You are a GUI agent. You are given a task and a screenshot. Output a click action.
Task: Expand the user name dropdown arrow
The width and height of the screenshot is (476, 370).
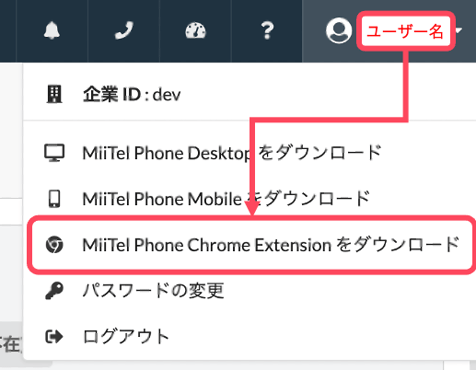pos(459,31)
